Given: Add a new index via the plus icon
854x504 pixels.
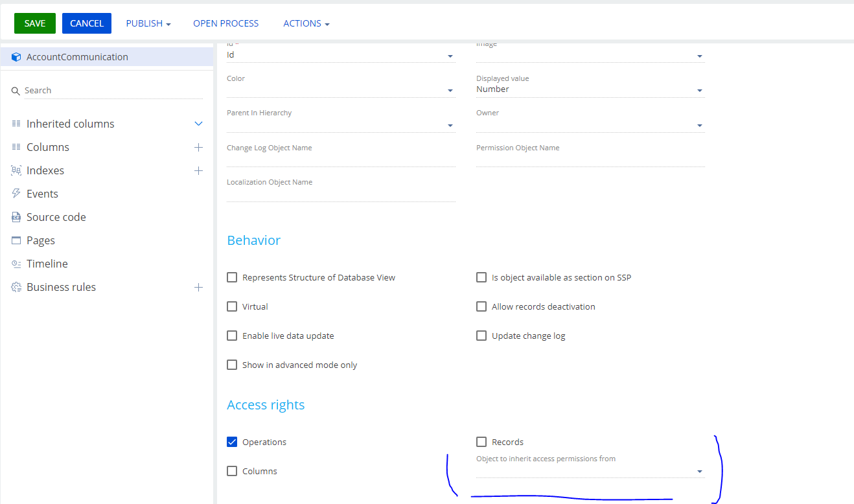Looking at the screenshot, I should coord(198,170).
